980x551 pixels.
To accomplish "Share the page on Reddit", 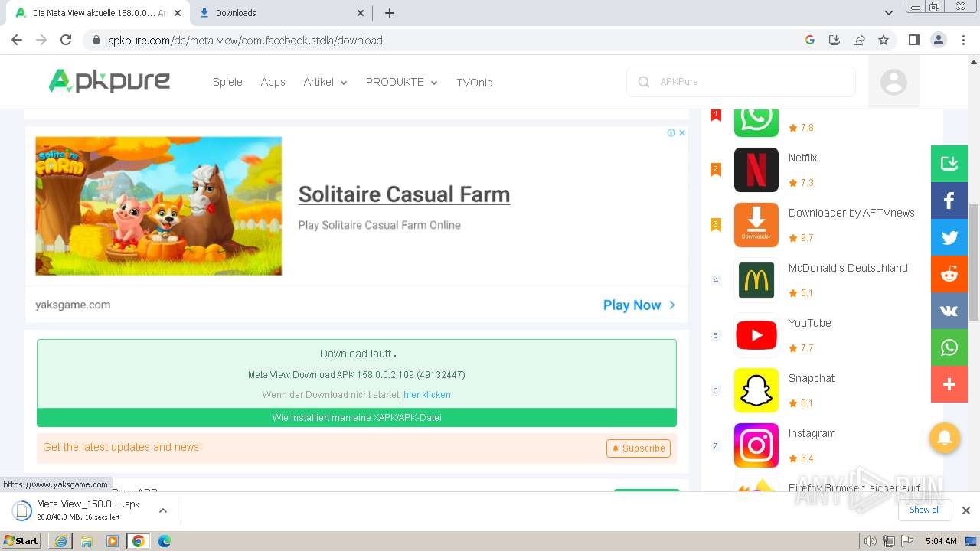I will point(949,274).
